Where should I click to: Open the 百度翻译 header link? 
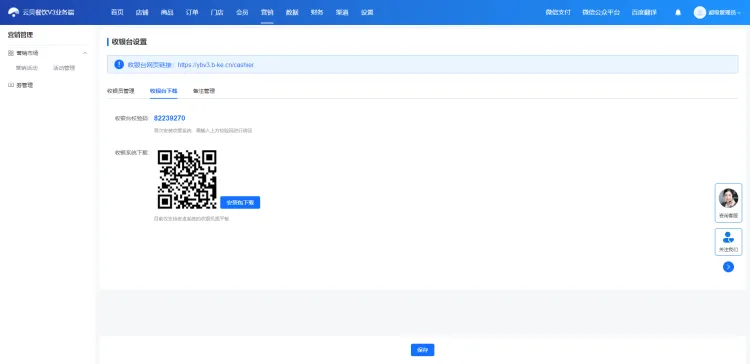tap(644, 12)
